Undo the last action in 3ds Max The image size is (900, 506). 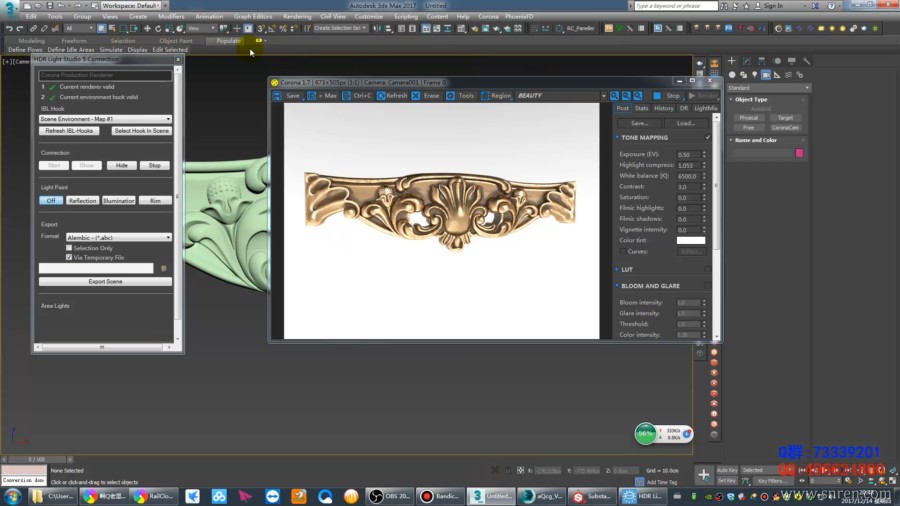9,28
